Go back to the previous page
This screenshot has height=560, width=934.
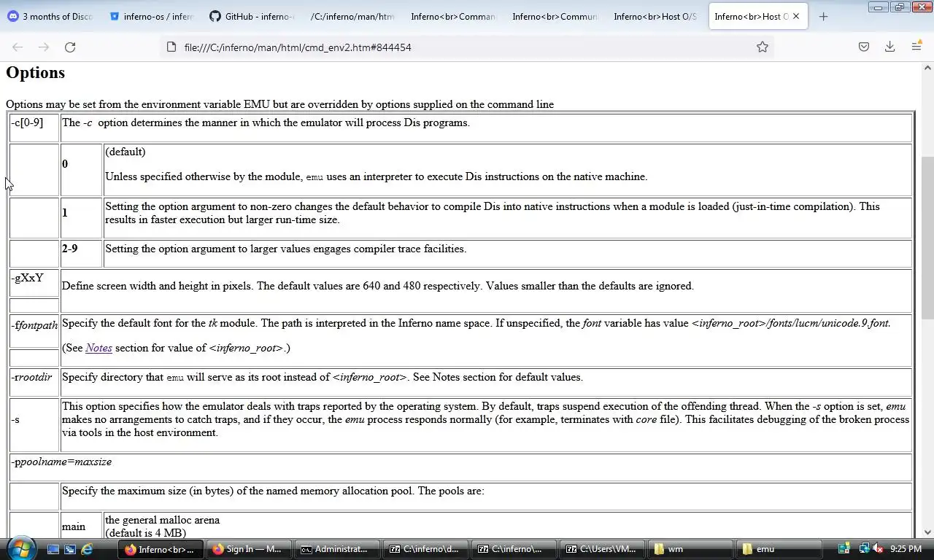(x=18, y=47)
